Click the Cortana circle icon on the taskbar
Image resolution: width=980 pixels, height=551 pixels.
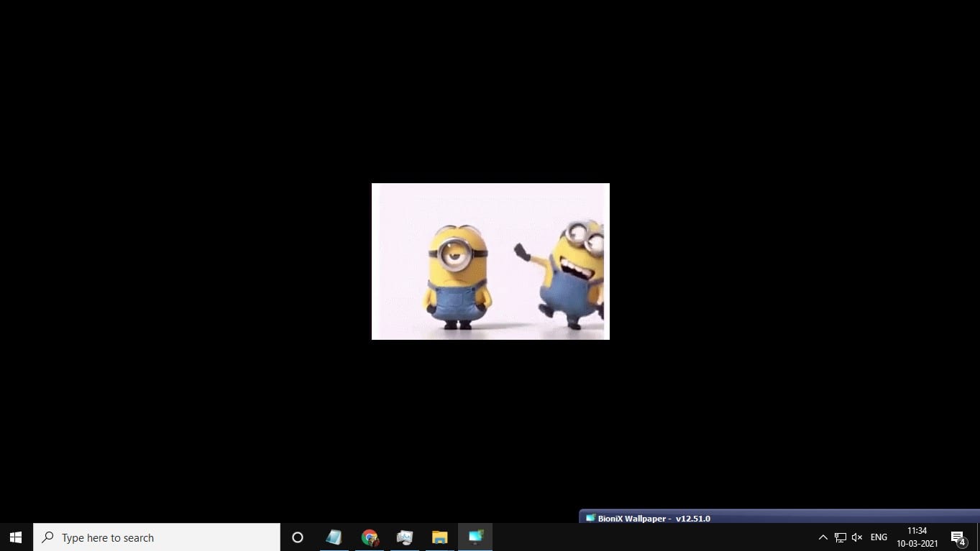tap(297, 537)
